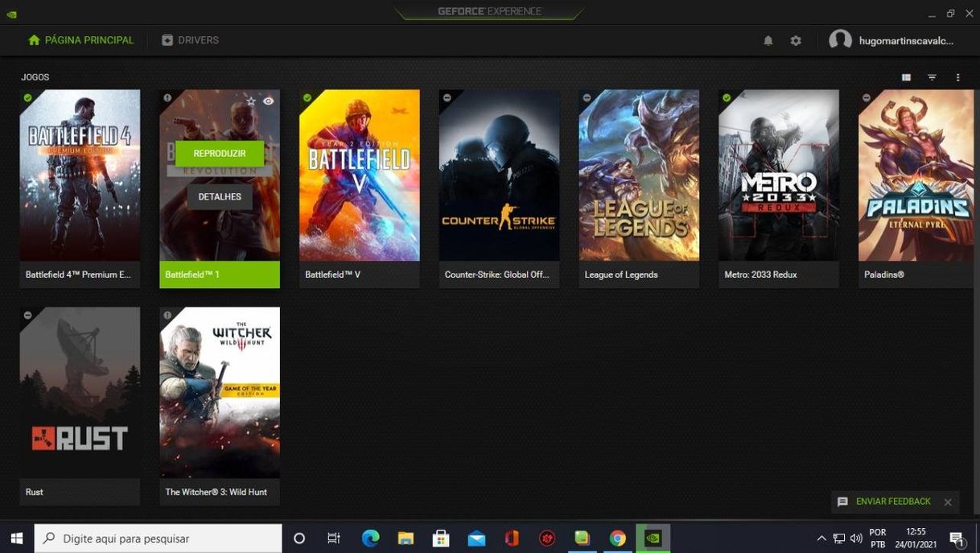
Task: Open network status in system tray
Action: click(839, 539)
